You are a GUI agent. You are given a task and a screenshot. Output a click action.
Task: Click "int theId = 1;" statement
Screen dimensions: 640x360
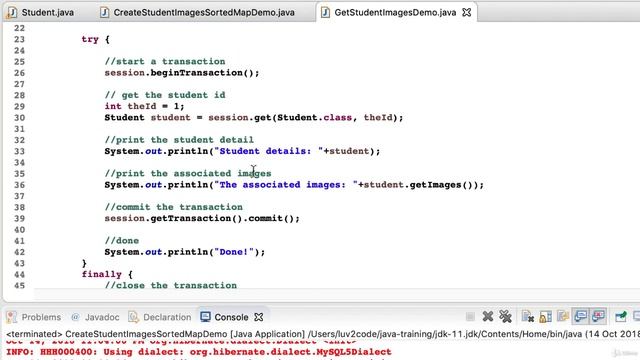pos(144,106)
